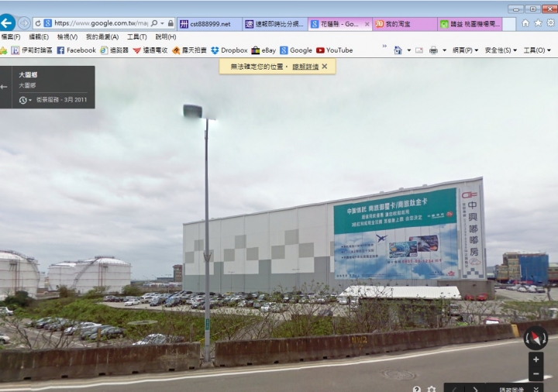Focus the google.com.tw URL address field
The image size is (558, 392).
101,23
